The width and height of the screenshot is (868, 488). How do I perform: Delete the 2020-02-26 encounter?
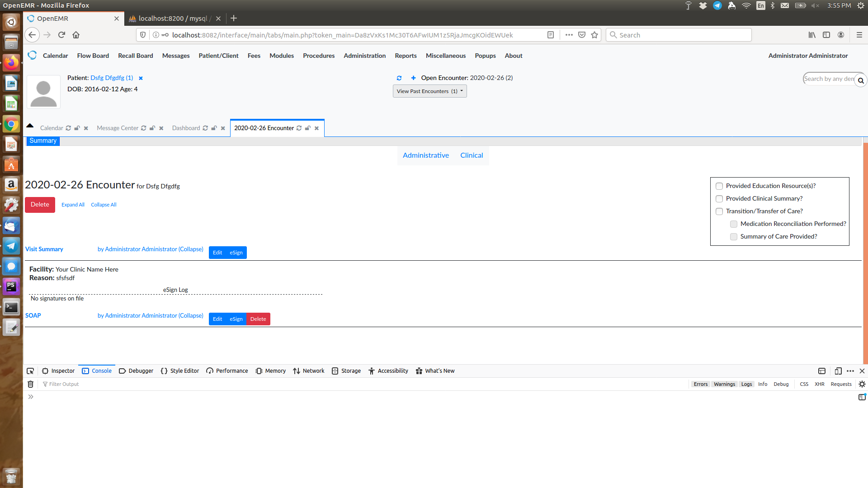point(40,204)
